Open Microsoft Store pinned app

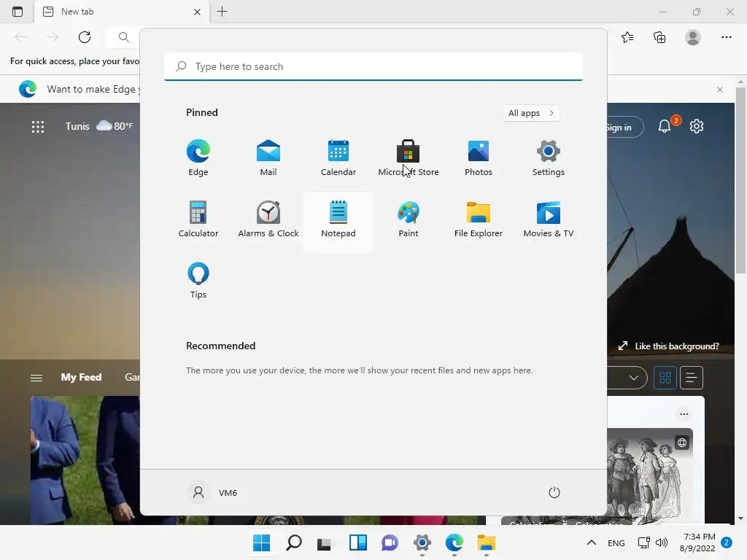tap(409, 158)
